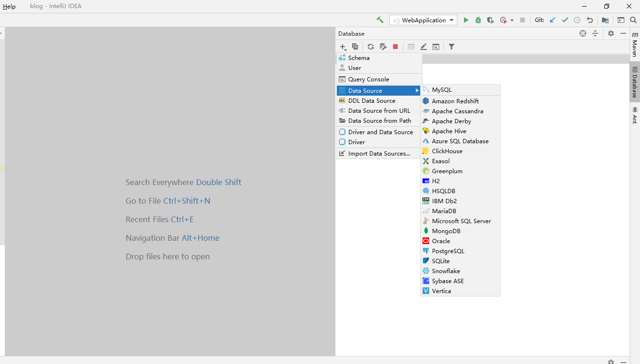Select Exasol data source
640x364 pixels.
click(460, 161)
